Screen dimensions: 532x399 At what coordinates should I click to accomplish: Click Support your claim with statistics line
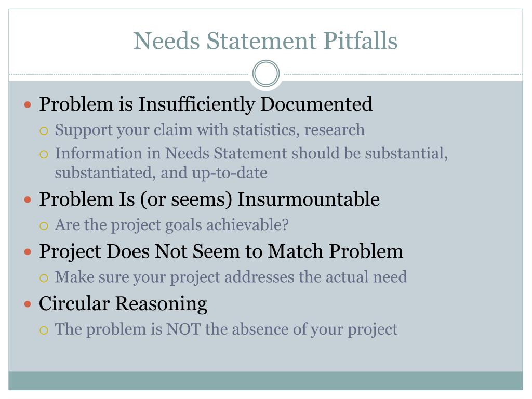210,130
